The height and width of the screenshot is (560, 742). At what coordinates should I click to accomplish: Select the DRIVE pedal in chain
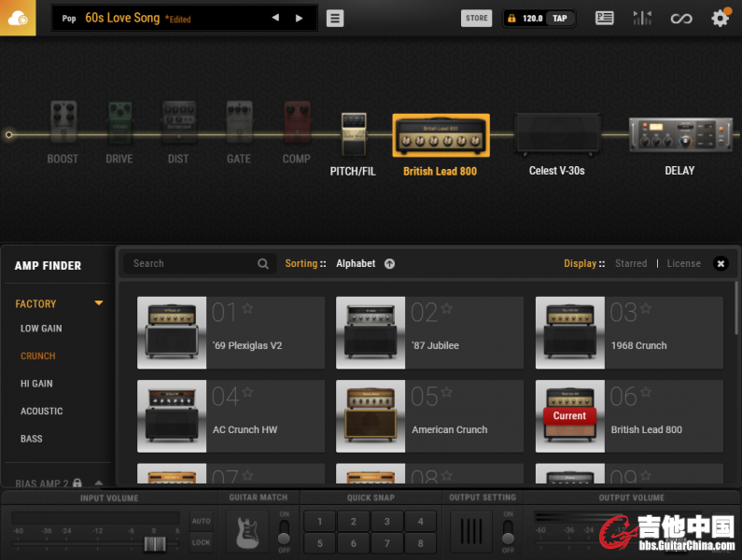(120, 122)
